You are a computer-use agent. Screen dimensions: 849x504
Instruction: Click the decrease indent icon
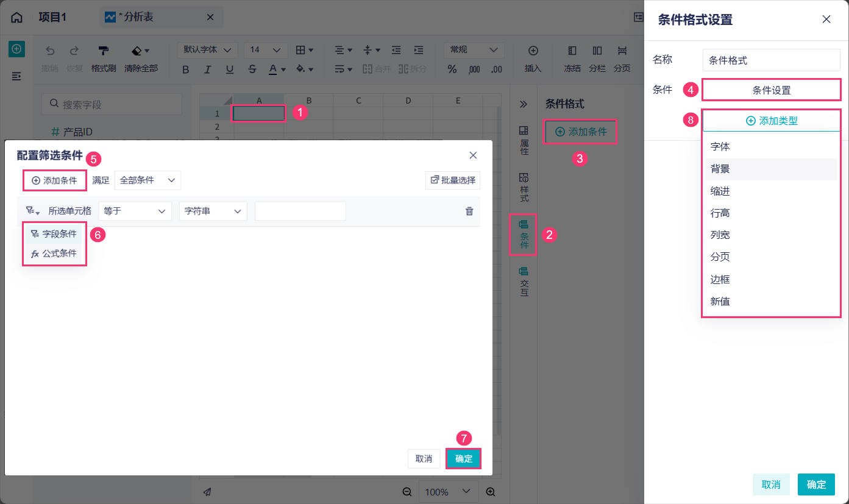[x=396, y=50]
